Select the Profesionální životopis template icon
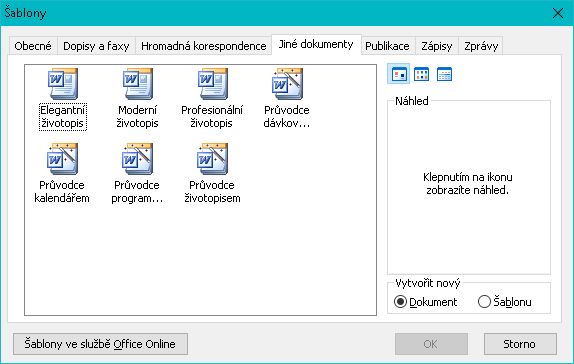Image resolution: width=574 pixels, height=364 pixels. pos(213,84)
